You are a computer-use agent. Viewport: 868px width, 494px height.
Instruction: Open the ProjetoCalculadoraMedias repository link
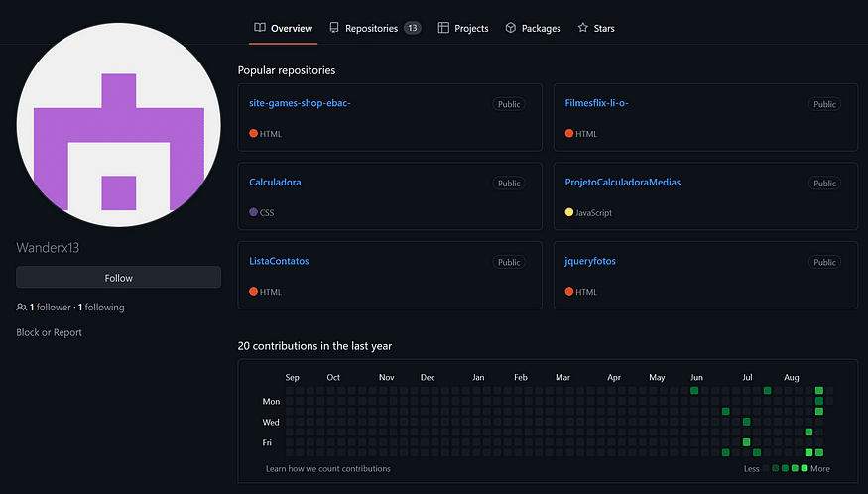point(622,183)
